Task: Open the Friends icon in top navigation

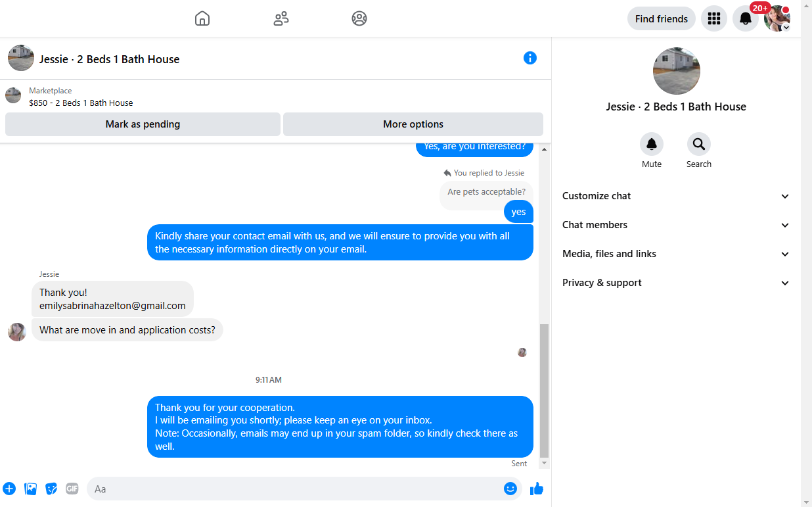Action: tap(281, 18)
